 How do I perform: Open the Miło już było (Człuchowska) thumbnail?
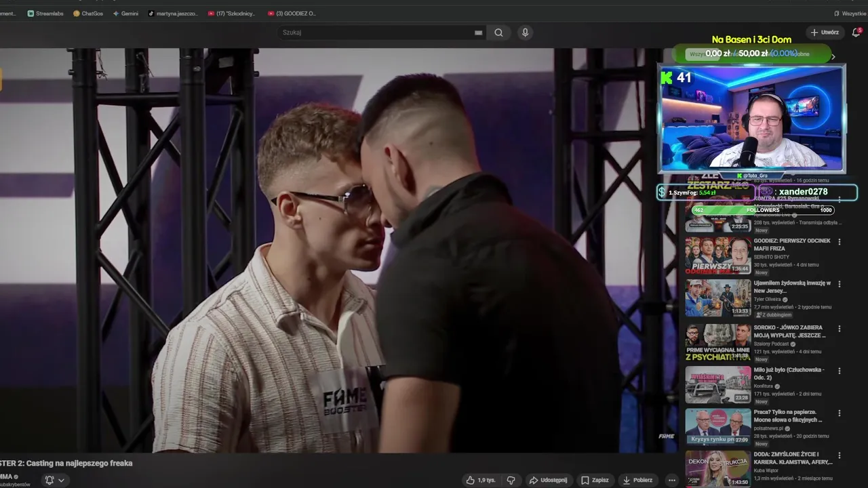point(717,384)
